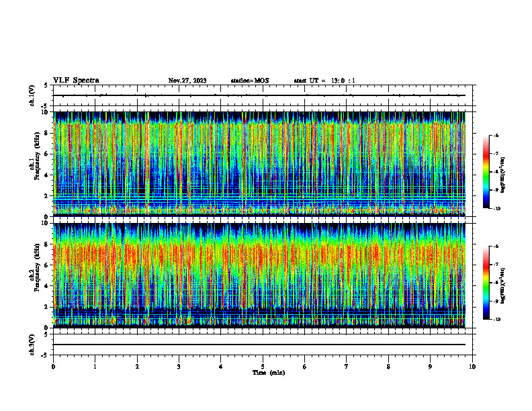Click the "-6" label on ch.1 color bar
The height and width of the screenshot is (411, 532).
[x=496, y=136]
